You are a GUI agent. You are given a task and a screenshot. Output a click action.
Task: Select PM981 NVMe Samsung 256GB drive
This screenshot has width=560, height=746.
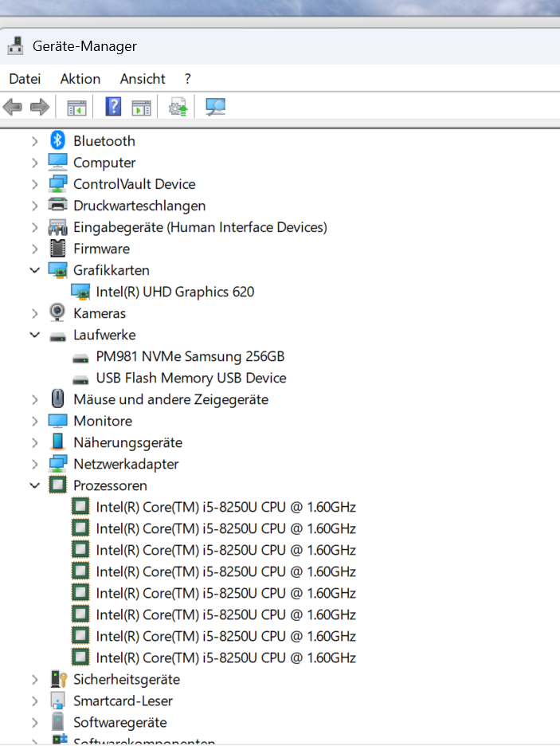(x=190, y=356)
